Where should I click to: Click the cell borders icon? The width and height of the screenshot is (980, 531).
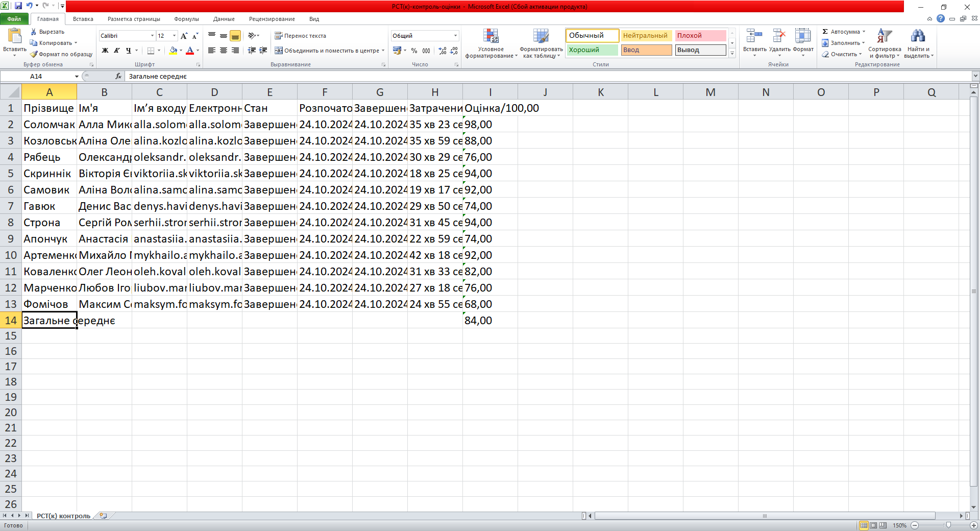(151, 51)
